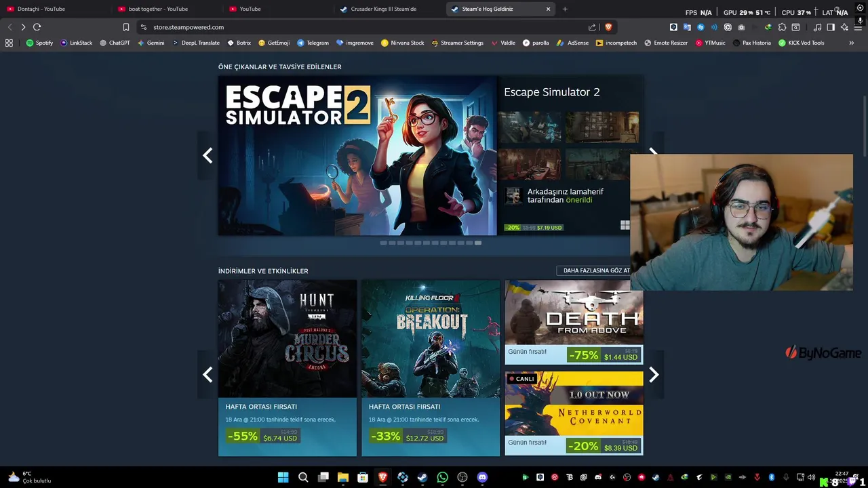This screenshot has width=868, height=488.
Task: Open the Google Translate extension icon
Action: [687, 27]
